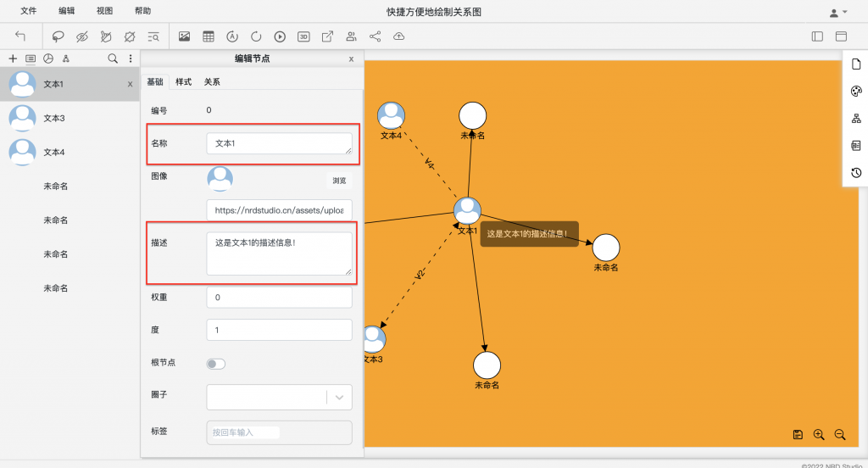Click the 名称 input field

tap(279, 144)
